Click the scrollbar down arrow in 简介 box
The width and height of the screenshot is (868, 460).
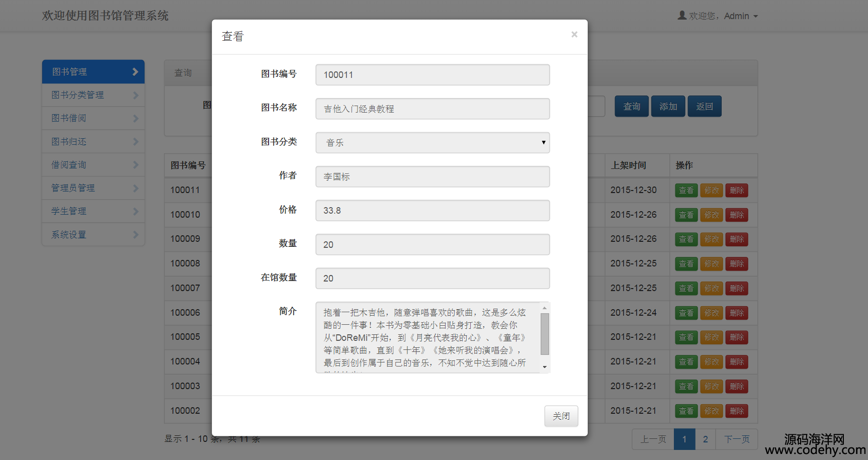pos(545,367)
